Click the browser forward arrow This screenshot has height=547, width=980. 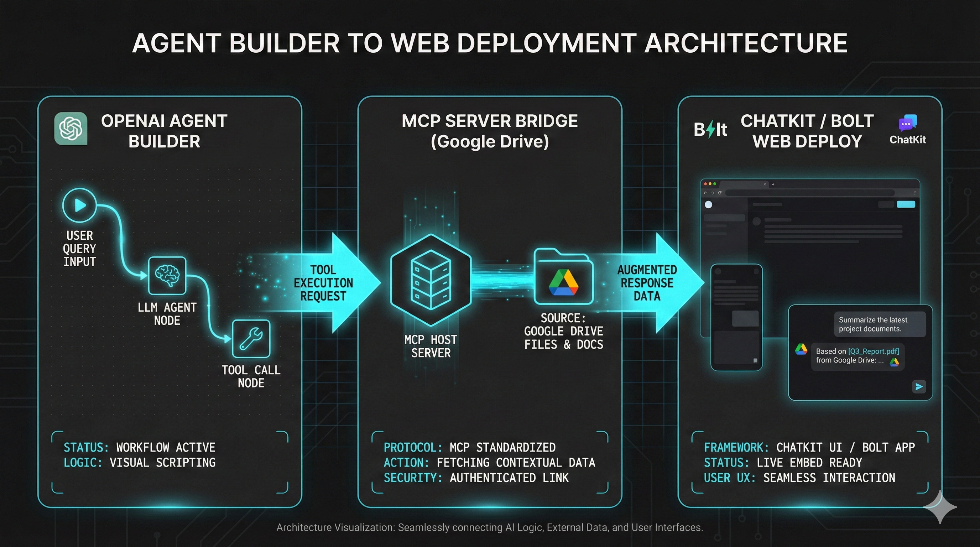[x=712, y=193]
